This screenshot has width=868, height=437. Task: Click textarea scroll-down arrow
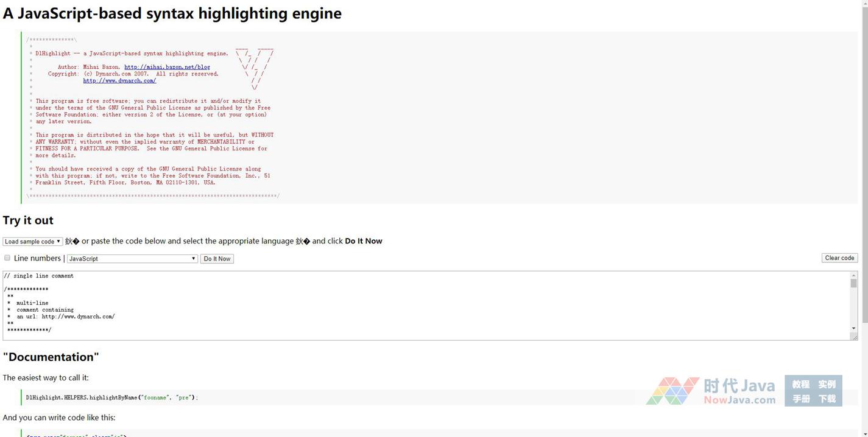[853, 329]
